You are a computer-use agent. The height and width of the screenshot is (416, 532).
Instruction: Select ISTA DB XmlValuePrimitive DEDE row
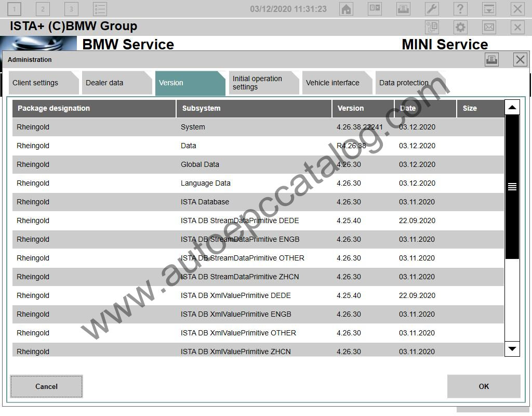click(x=258, y=295)
